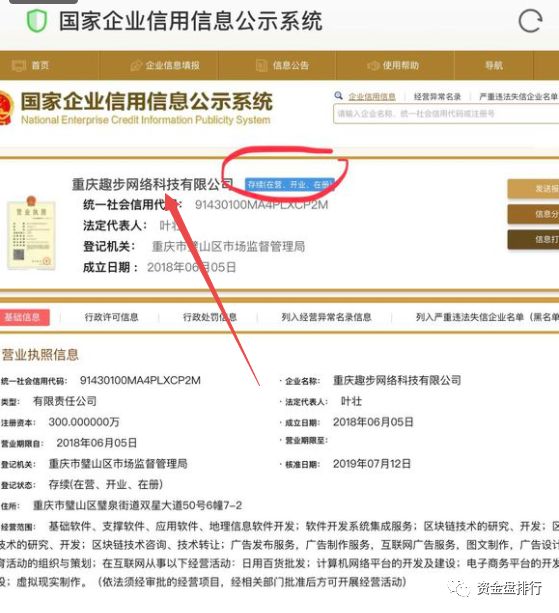The height and width of the screenshot is (613, 559).
Task: Click the 存续(在营、开业、在册) status badge
Action: click(290, 184)
